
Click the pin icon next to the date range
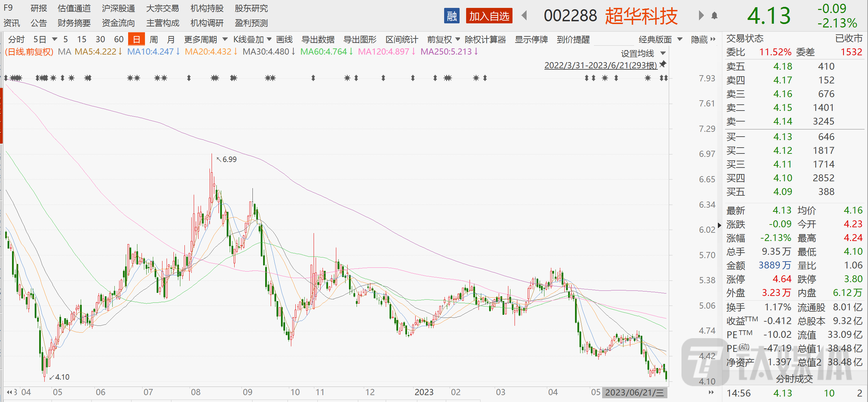click(x=663, y=64)
